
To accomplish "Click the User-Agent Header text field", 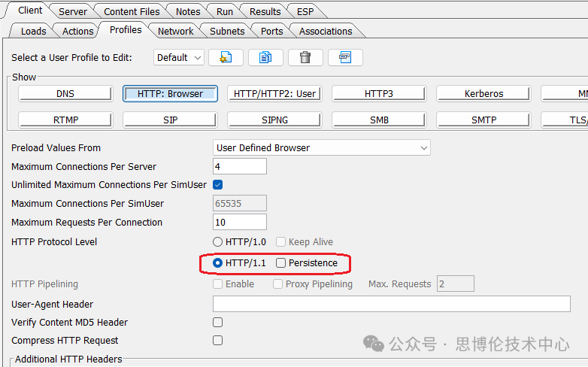I will pyautogui.click(x=391, y=304).
